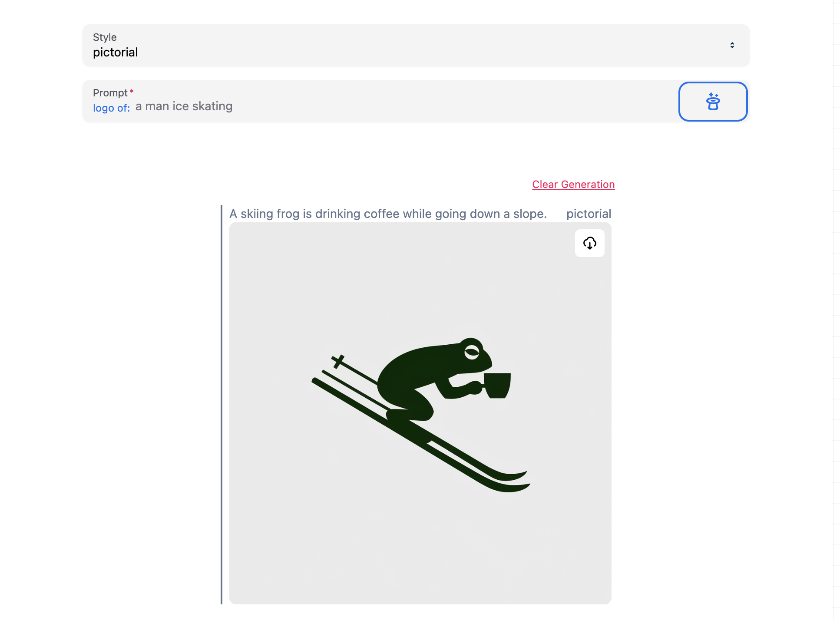Click the coffee cup in the logo
Image resolution: width=840 pixels, height=620 pixels.
[496, 385]
